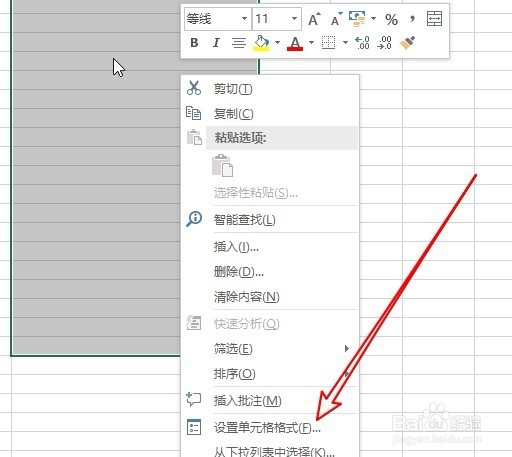The image size is (512, 457).
Task: Open 排序(O) submenu
Action: (270, 374)
